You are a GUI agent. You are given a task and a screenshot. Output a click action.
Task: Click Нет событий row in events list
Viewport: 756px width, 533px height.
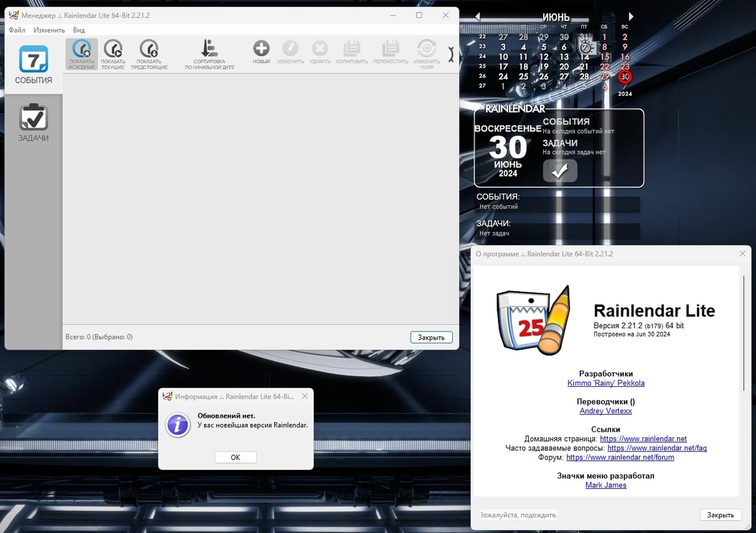pyautogui.click(x=558, y=206)
